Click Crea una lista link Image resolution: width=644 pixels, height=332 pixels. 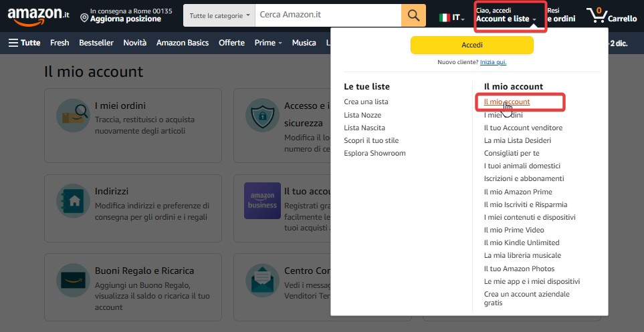pos(366,102)
